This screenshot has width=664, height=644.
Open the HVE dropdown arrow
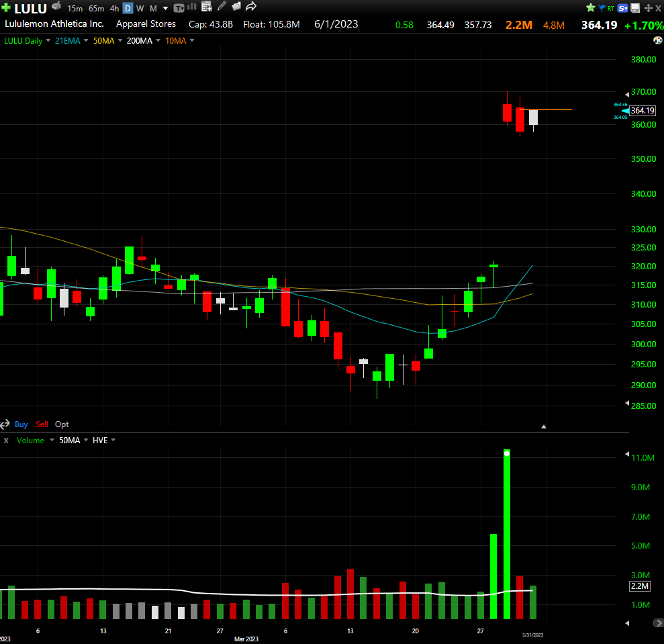point(113,441)
